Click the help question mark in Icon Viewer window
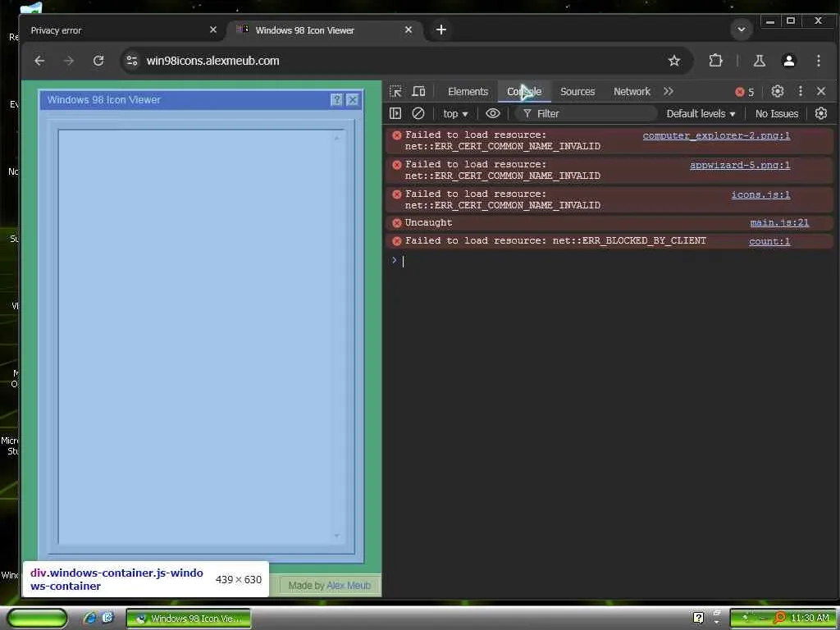The height and width of the screenshot is (630, 840). [x=336, y=99]
